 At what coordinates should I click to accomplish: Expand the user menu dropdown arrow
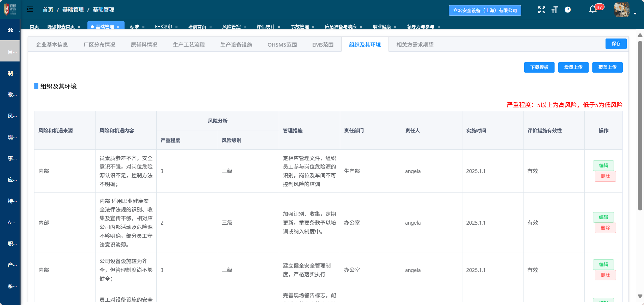click(635, 14)
